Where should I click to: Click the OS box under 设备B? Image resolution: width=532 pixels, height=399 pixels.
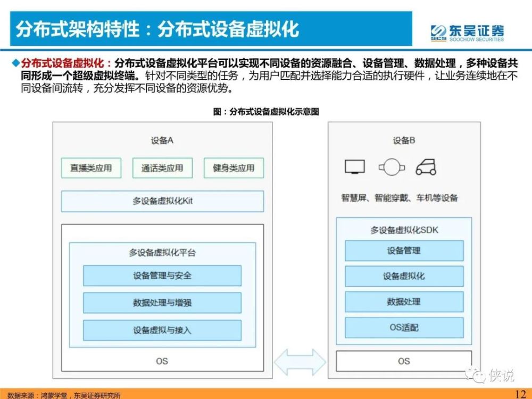coord(404,361)
